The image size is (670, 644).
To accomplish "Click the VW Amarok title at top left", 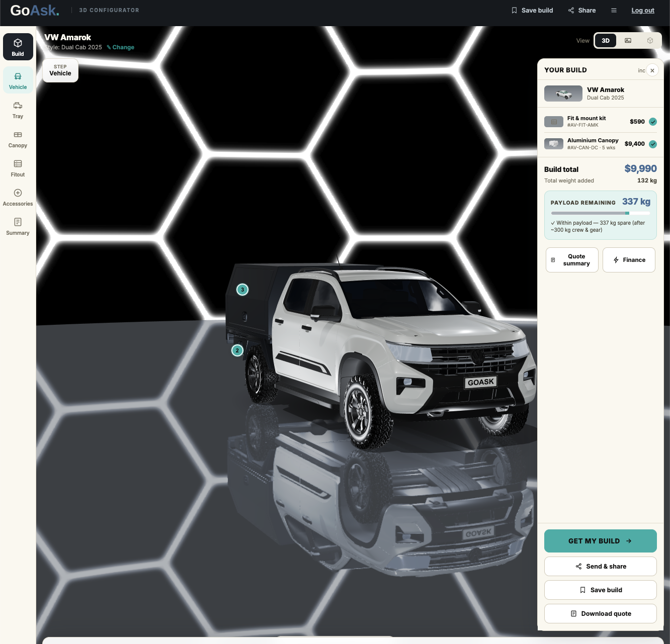I will pos(67,38).
